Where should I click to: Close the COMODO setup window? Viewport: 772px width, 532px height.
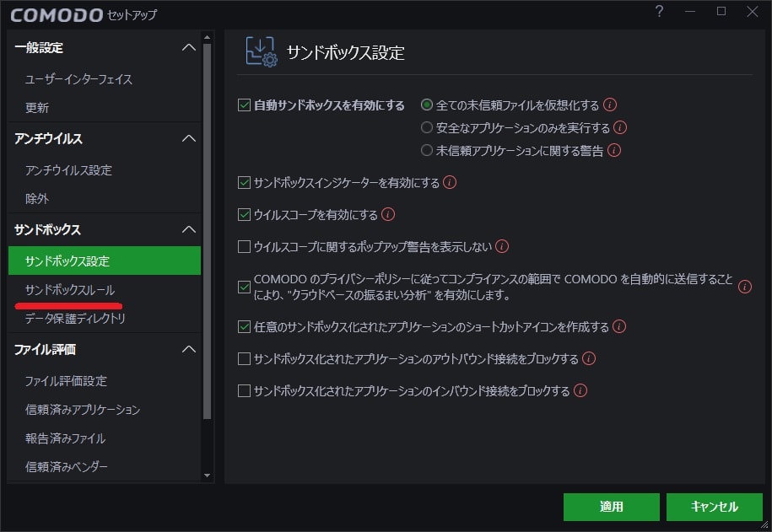[x=753, y=11]
